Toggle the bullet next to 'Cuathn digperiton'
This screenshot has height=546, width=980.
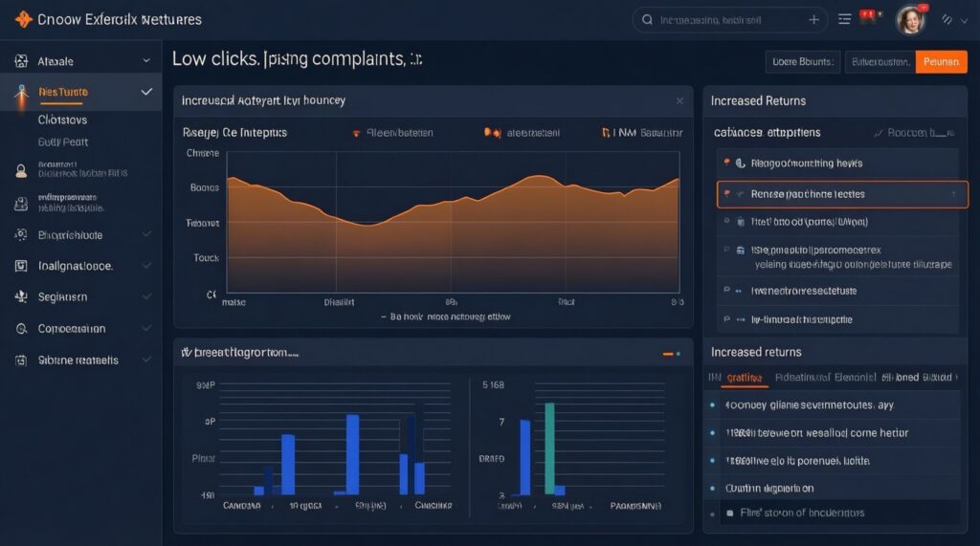(712, 488)
